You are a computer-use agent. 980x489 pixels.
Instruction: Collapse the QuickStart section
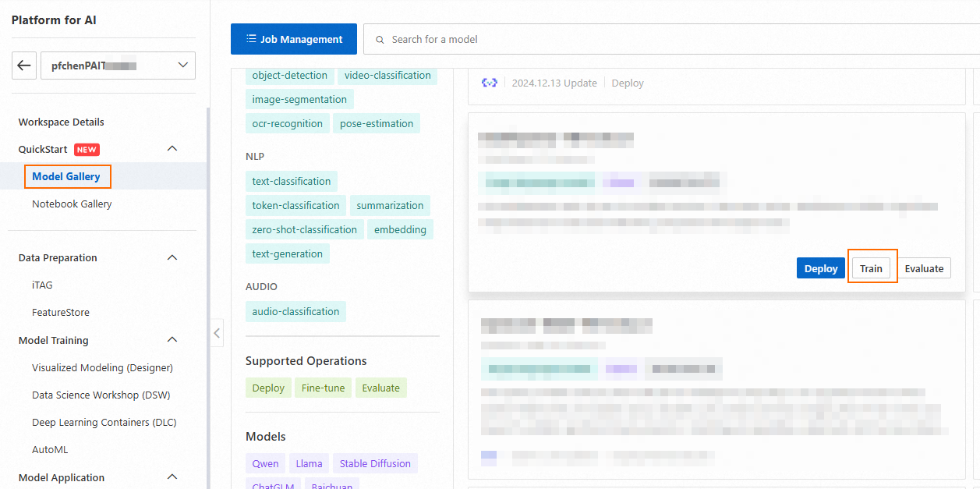click(173, 149)
